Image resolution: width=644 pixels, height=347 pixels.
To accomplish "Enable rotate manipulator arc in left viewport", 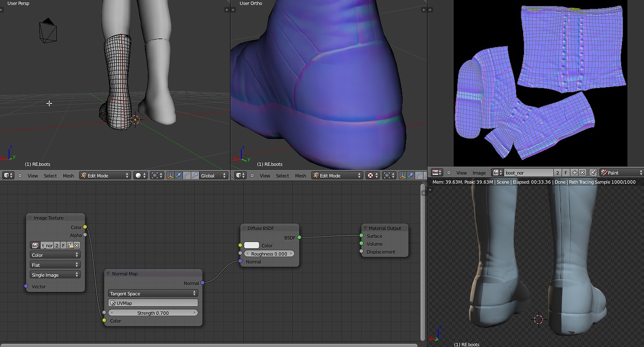I will [x=187, y=175].
